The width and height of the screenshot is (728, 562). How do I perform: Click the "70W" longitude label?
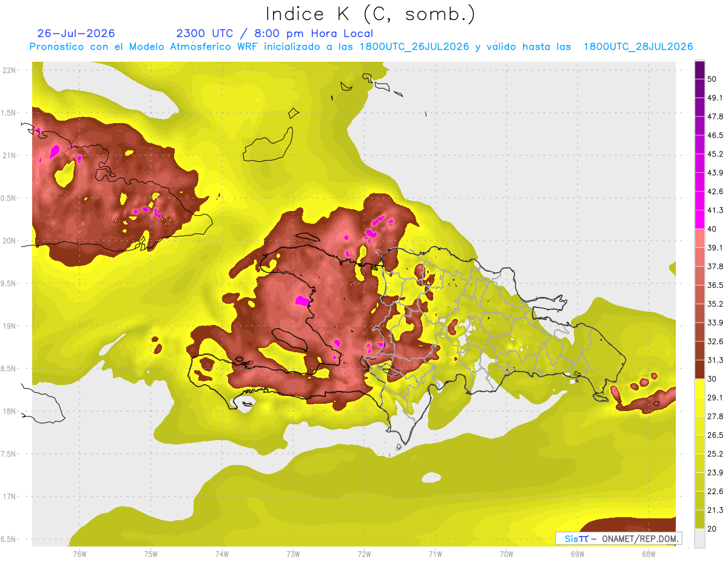tap(506, 554)
